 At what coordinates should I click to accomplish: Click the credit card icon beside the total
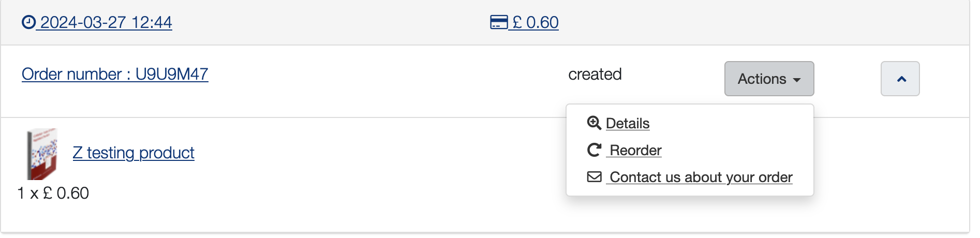click(x=499, y=22)
